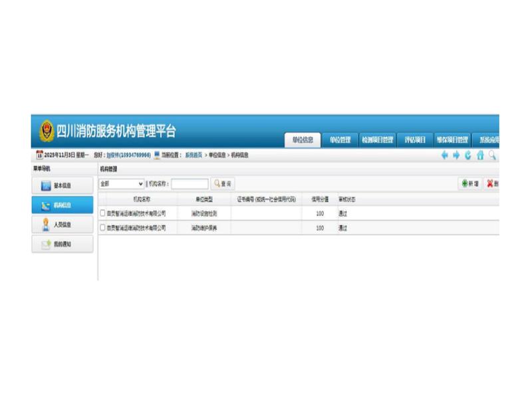Click the 通过 status in the 消防维护保养 row

pyautogui.click(x=342, y=228)
